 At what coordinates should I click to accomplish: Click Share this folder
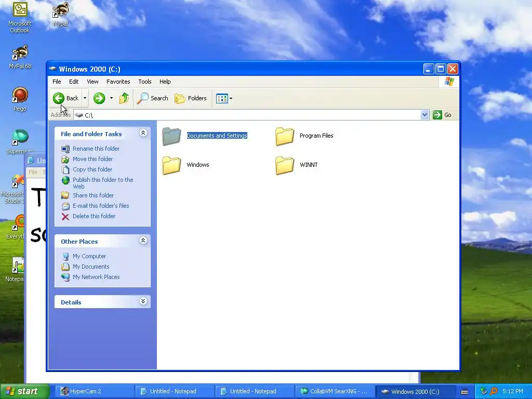pos(94,195)
